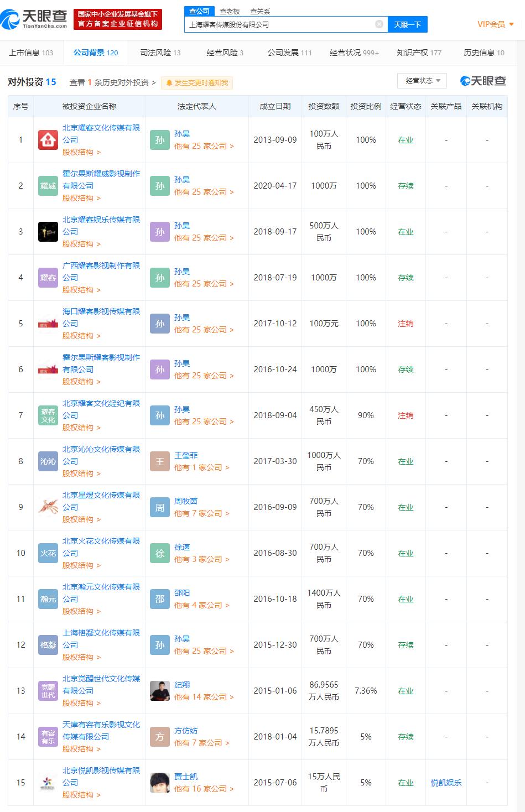Click the 7.36% investment ratio cell
Viewport: 525px width, 812px height.
[x=366, y=691]
